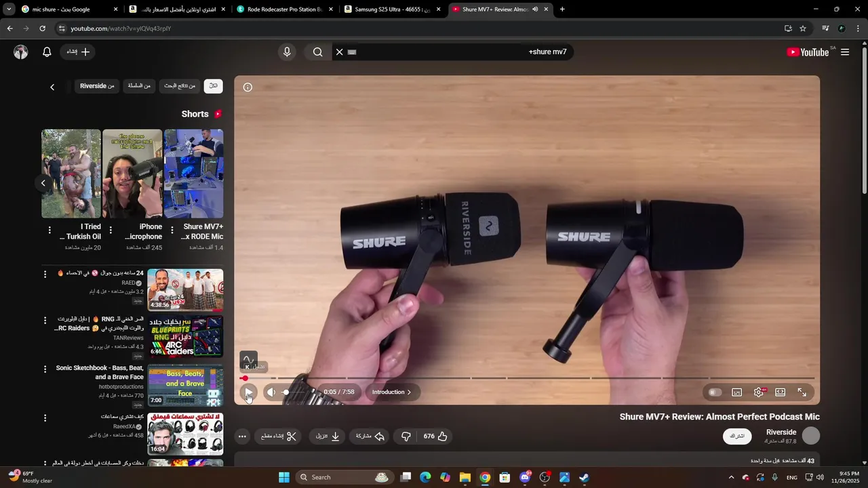Image resolution: width=868 pixels, height=488 pixels.
Task: Show the next Shorts with the carousel chevron
Action: coord(43,183)
